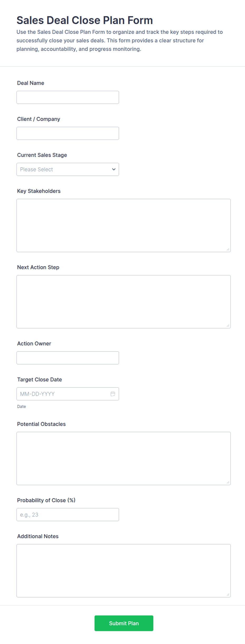245x644 pixels.
Task: Click the resize grip of Next Action Step box
Action: 228,325
